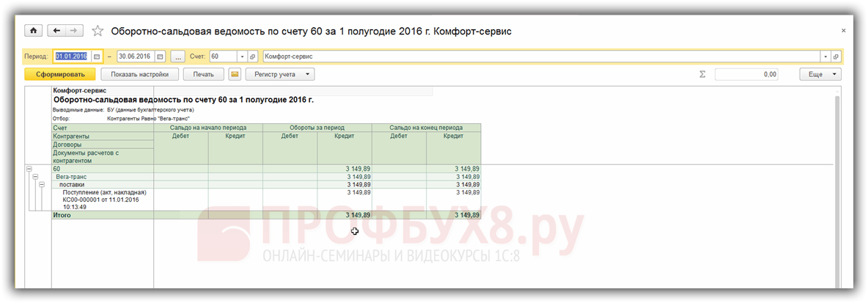
Task: Click the sum field showing 0,00
Action: coord(747,74)
